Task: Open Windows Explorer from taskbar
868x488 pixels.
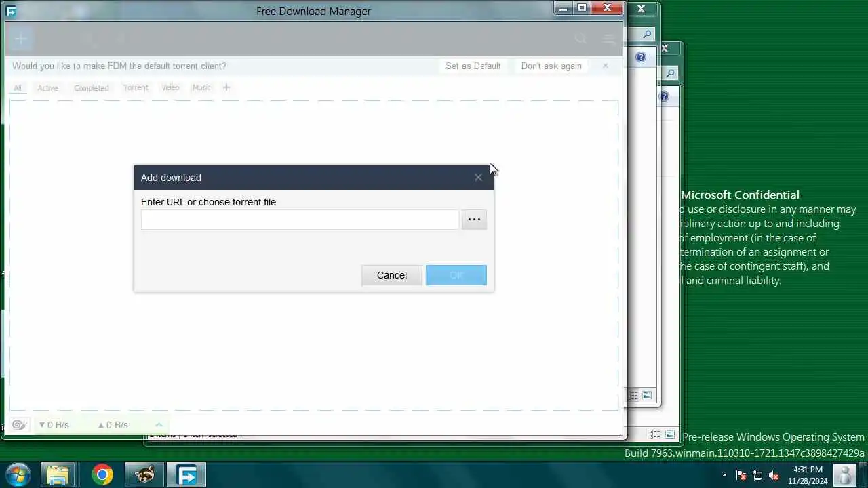Action: tap(58, 474)
